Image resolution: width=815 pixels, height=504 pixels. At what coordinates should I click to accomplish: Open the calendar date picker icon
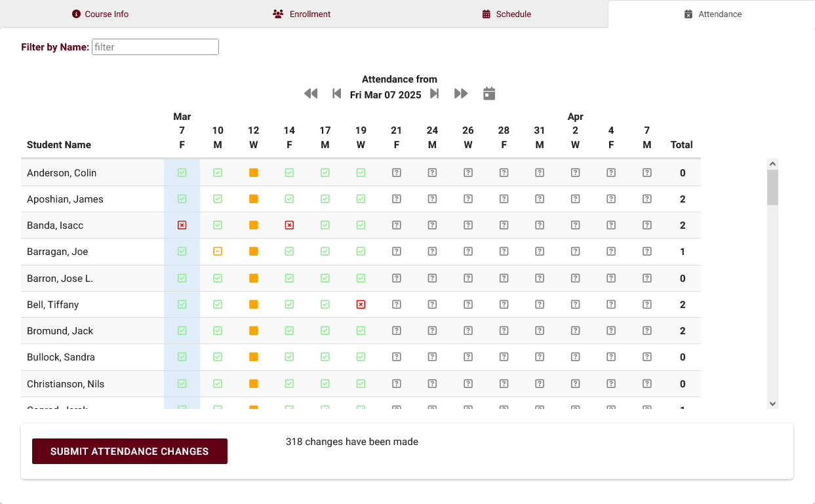(489, 94)
